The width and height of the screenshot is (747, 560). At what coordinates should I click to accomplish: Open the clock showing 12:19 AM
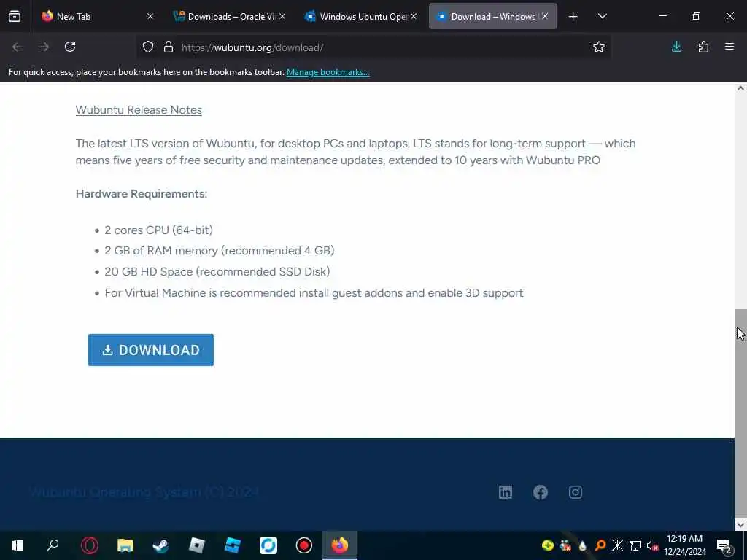tap(685, 545)
